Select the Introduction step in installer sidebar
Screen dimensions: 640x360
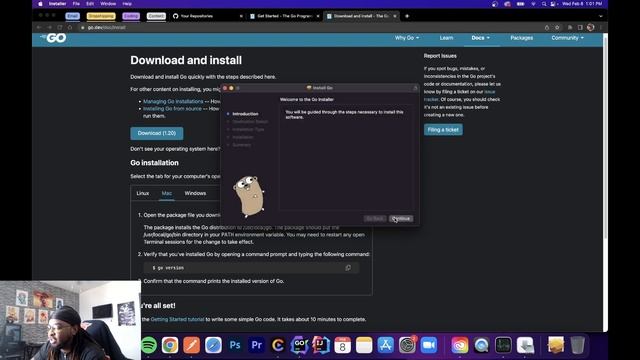tap(245, 114)
